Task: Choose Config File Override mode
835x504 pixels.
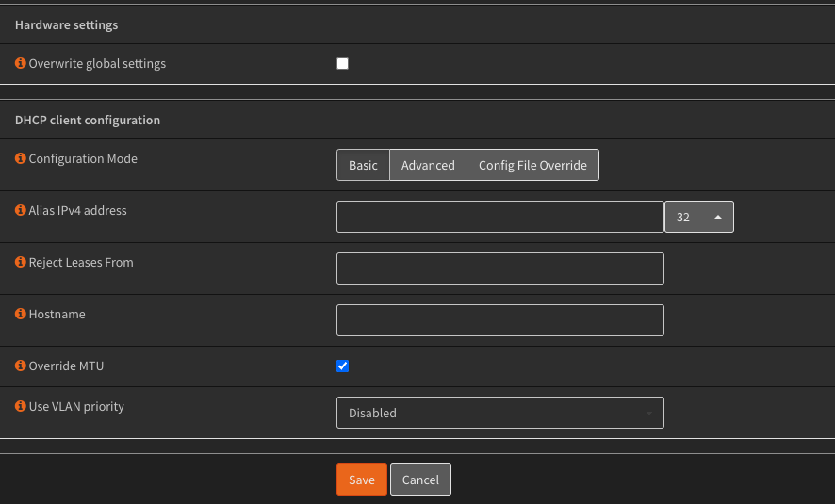Action: click(532, 165)
